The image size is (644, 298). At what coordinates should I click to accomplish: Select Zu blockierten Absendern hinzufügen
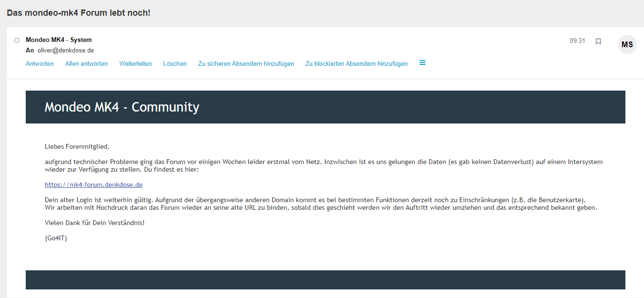(x=356, y=64)
